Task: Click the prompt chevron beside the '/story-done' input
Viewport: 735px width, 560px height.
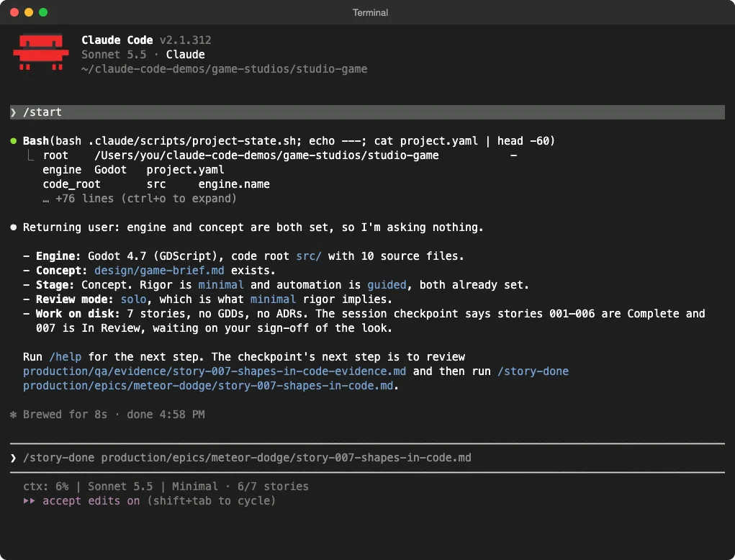Action: point(13,458)
